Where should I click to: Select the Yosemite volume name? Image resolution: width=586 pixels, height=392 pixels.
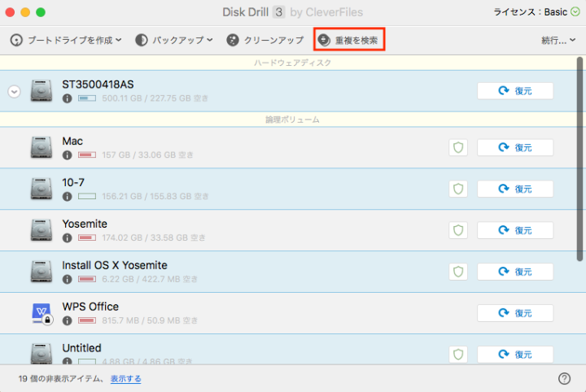pyautogui.click(x=85, y=224)
